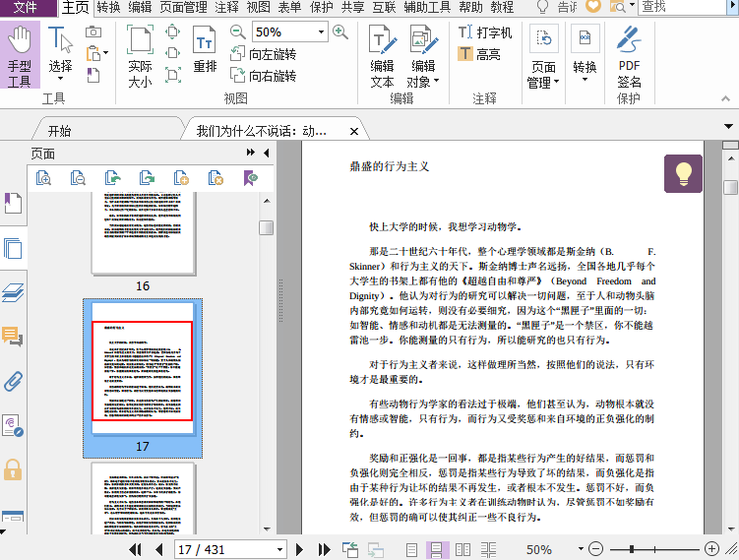Go to next page button
The width and height of the screenshot is (739, 560).
(x=299, y=549)
